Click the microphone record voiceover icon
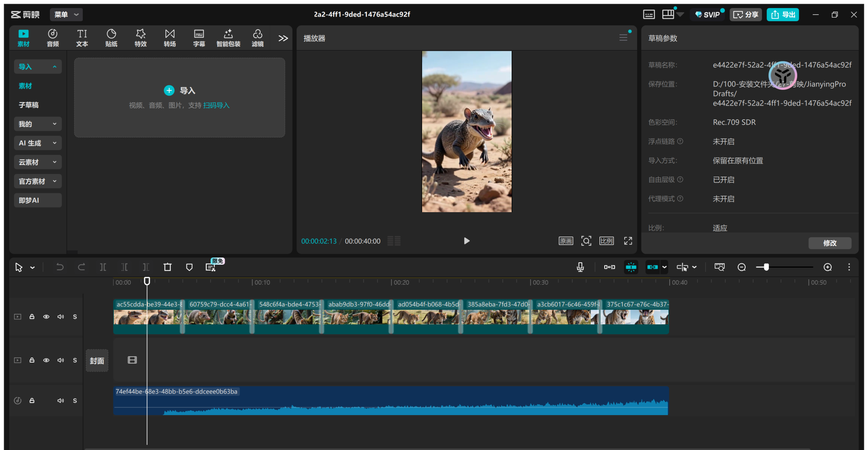The height and width of the screenshot is (450, 868). coord(580,267)
